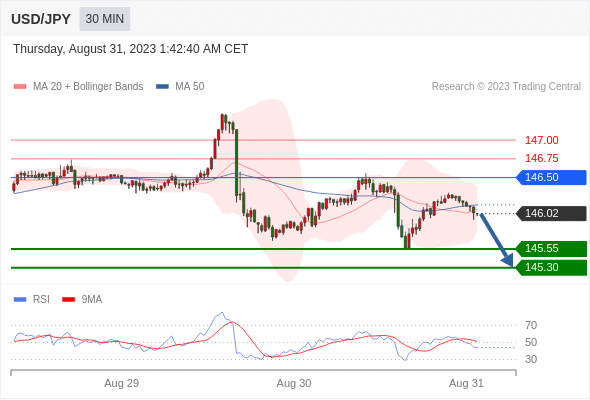Click the Aug 30 date axis label
Screen dimensions: 590x400
pos(294,383)
